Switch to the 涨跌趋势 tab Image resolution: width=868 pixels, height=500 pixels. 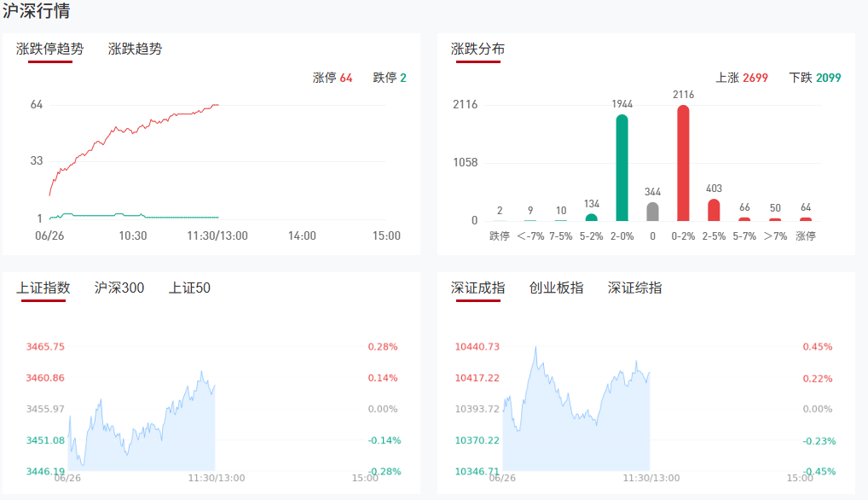tap(135, 49)
